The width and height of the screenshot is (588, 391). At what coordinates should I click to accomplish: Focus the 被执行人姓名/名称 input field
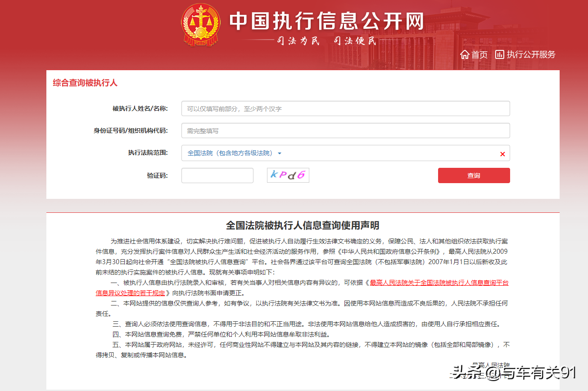tap(345, 108)
